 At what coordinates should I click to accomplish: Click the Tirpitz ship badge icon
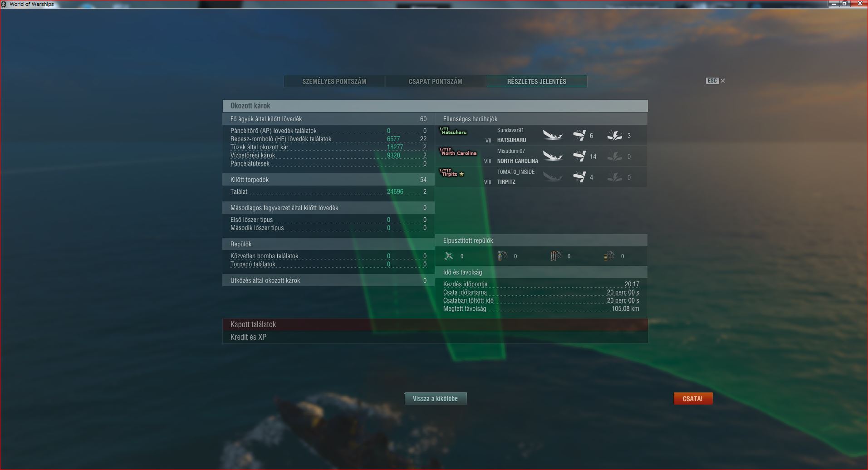point(452,173)
